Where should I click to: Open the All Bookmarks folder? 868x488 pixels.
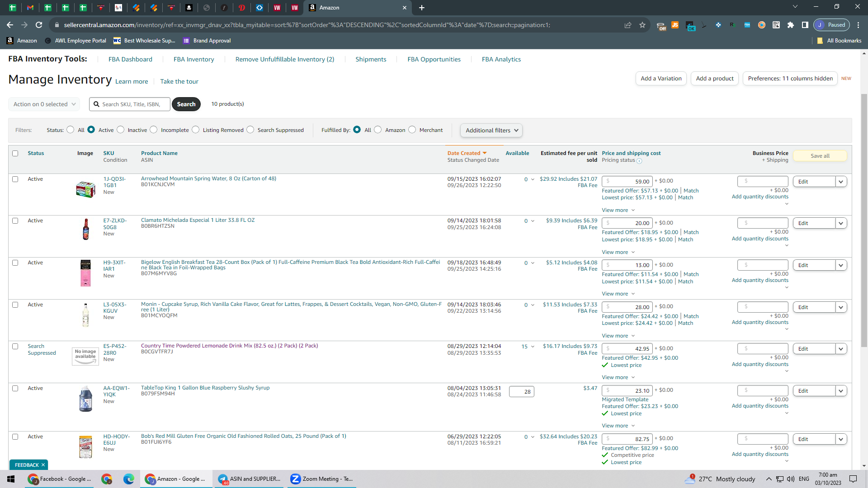(839, 41)
